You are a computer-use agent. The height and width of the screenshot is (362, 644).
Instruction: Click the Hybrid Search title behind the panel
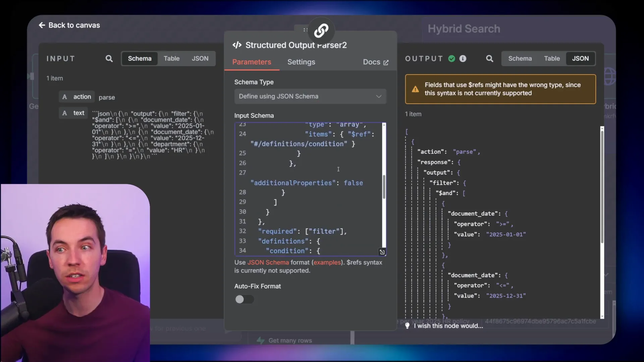(464, 29)
